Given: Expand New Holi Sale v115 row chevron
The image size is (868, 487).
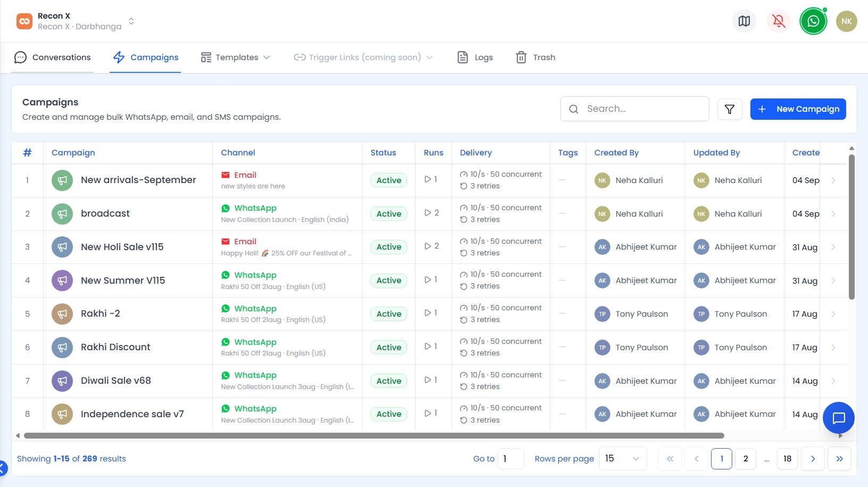Looking at the screenshot, I should [833, 247].
